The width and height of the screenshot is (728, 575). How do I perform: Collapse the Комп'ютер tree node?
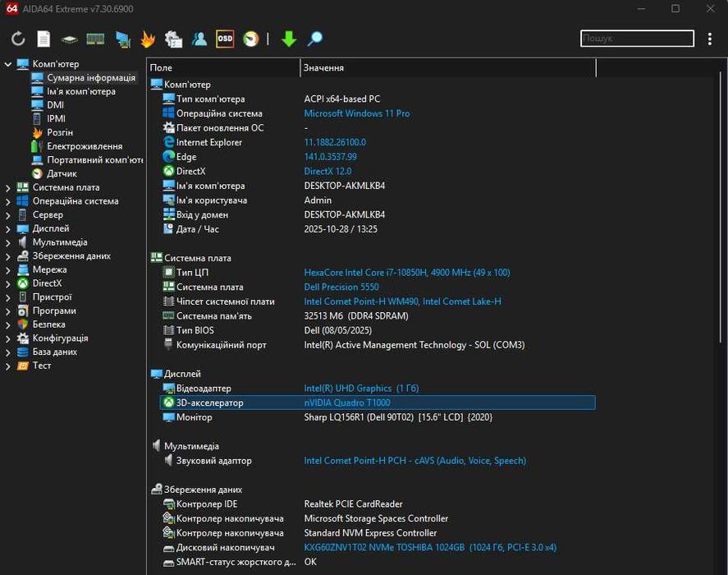click(x=8, y=64)
